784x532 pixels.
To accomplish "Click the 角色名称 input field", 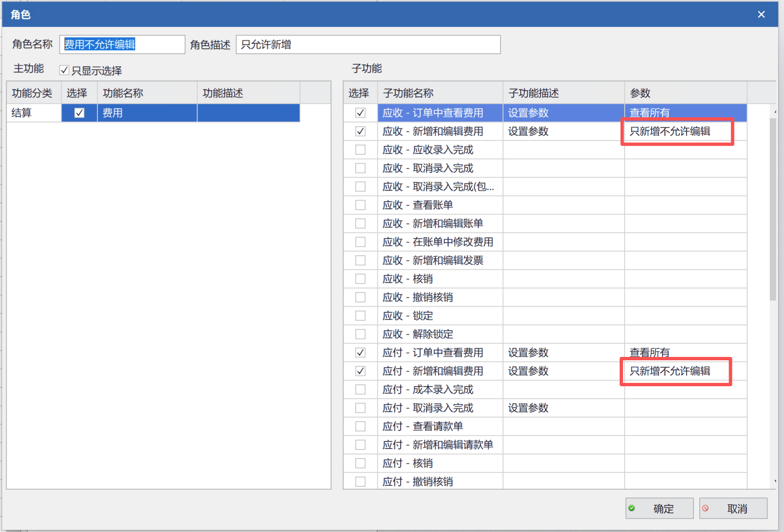I will click(122, 44).
